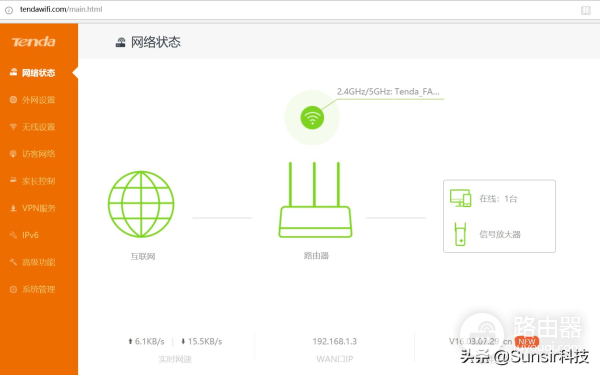Click the 无线设置 wifi sidebar icon
Screen dimensions: 600x375
(x=13, y=127)
